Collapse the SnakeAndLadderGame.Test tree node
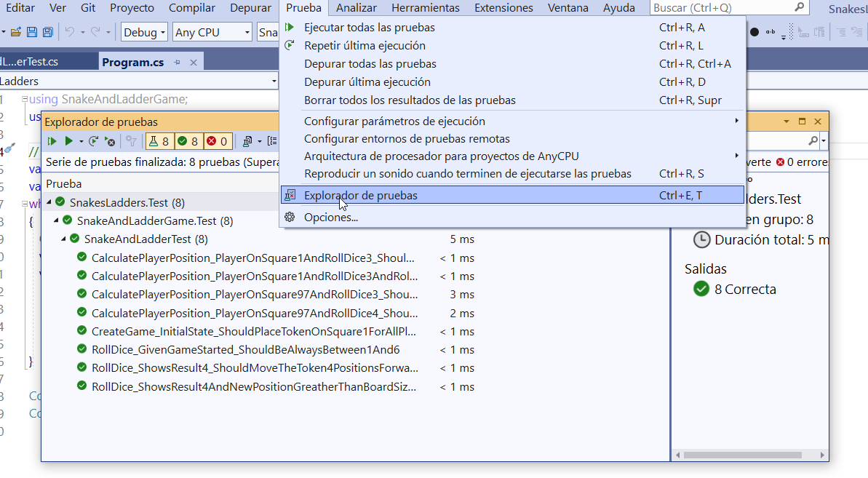The width and height of the screenshot is (868, 478). point(57,220)
